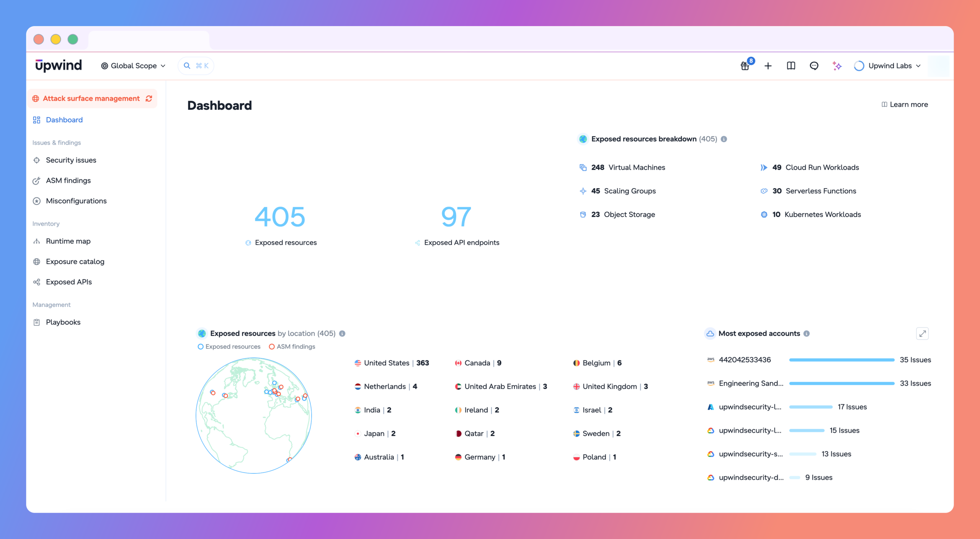Click the search input field
This screenshot has width=980, height=539.
coord(196,66)
